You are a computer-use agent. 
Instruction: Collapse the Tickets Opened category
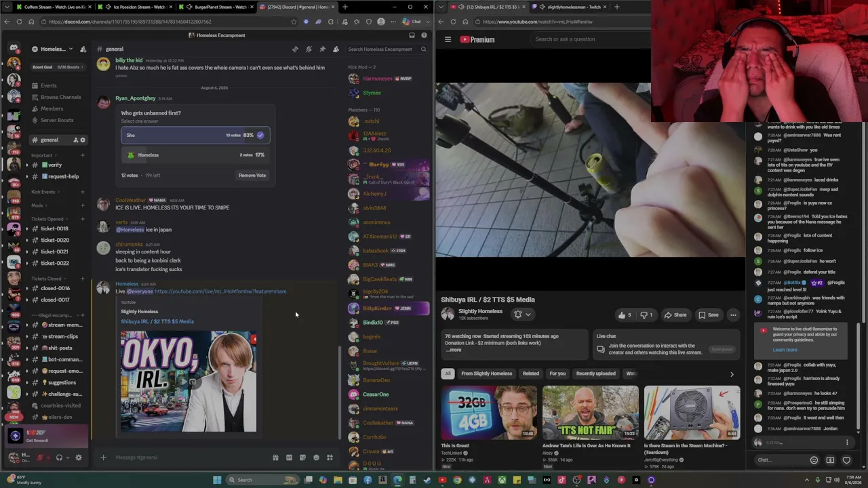point(49,219)
